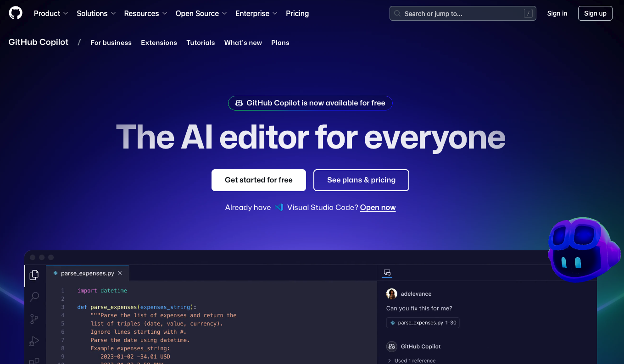
Task: Click the Sign up button
Action: pos(595,13)
